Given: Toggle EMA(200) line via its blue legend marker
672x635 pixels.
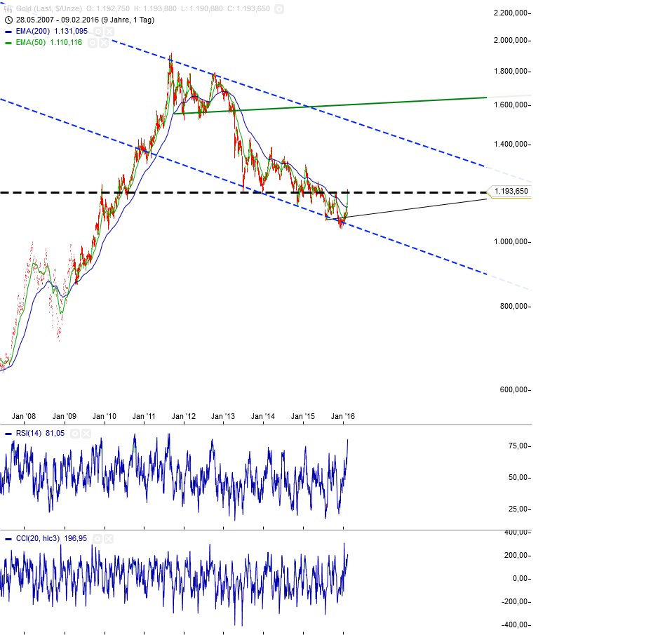Looking at the screenshot, I should 8,31.
